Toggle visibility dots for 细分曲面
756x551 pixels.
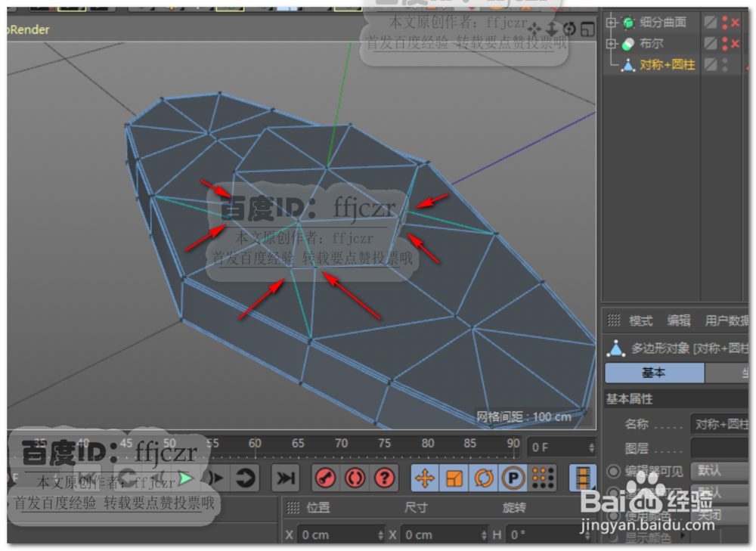[725, 23]
